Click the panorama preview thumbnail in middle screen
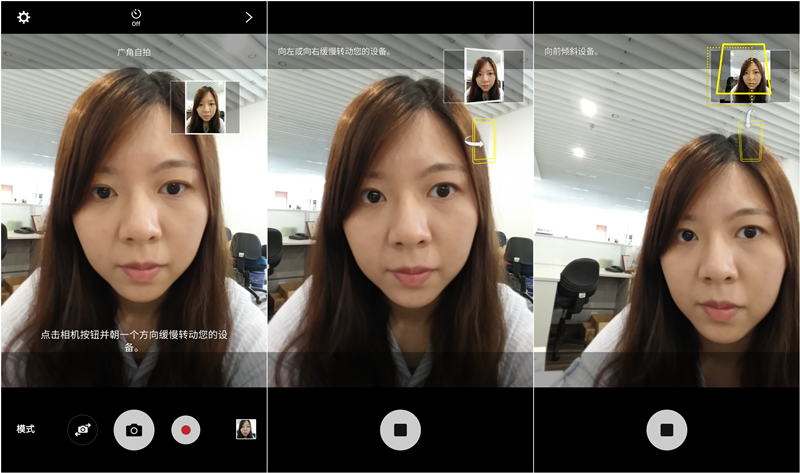 [x=484, y=76]
